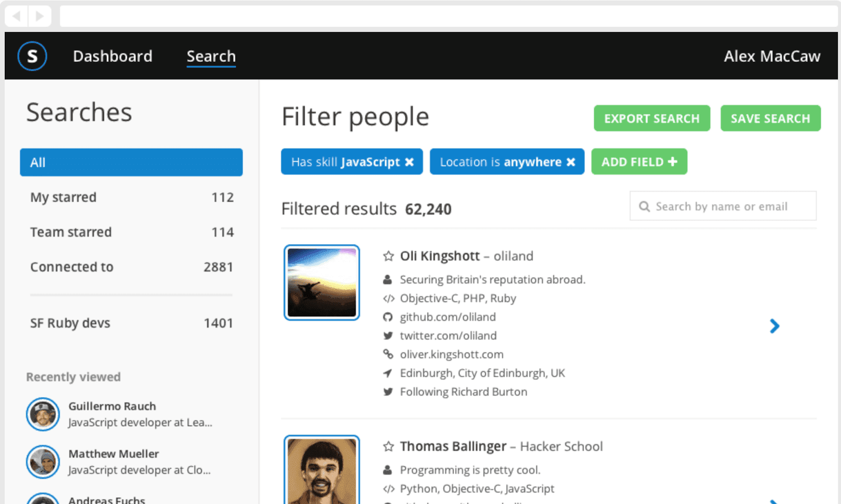Image resolution: width=841 pixels, height=504 pixels.
Task: Click the link icon beside oliver.kingshott.com
Action: click(388, 354)
